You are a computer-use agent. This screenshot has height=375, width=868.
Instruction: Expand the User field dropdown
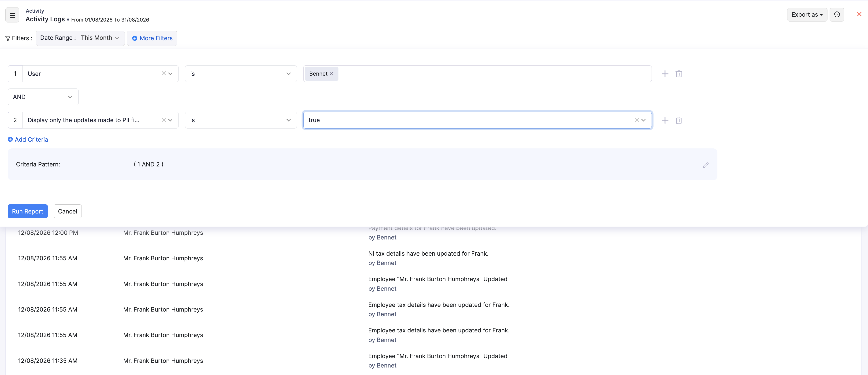coord(171,74)
